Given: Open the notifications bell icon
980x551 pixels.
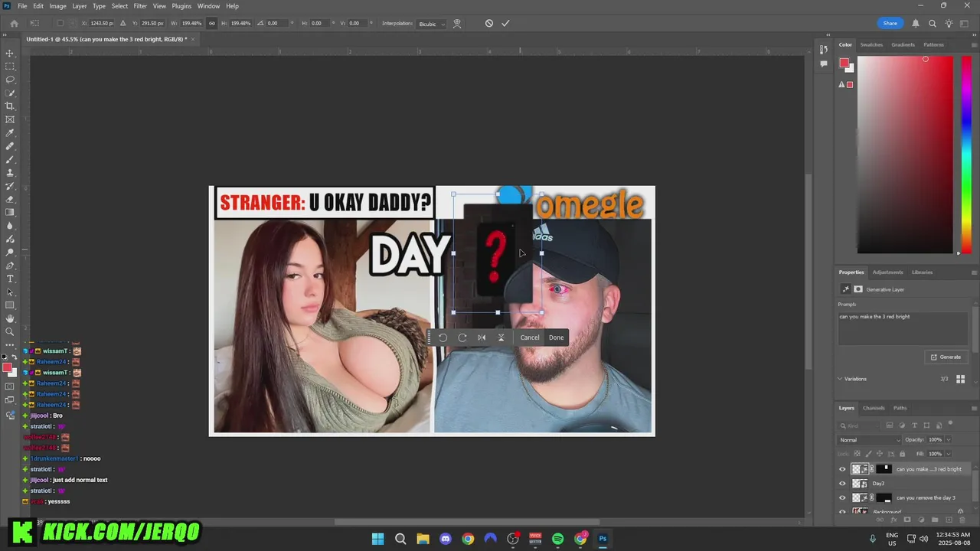Looking at the screenshot, I should (x=915, y=23).
